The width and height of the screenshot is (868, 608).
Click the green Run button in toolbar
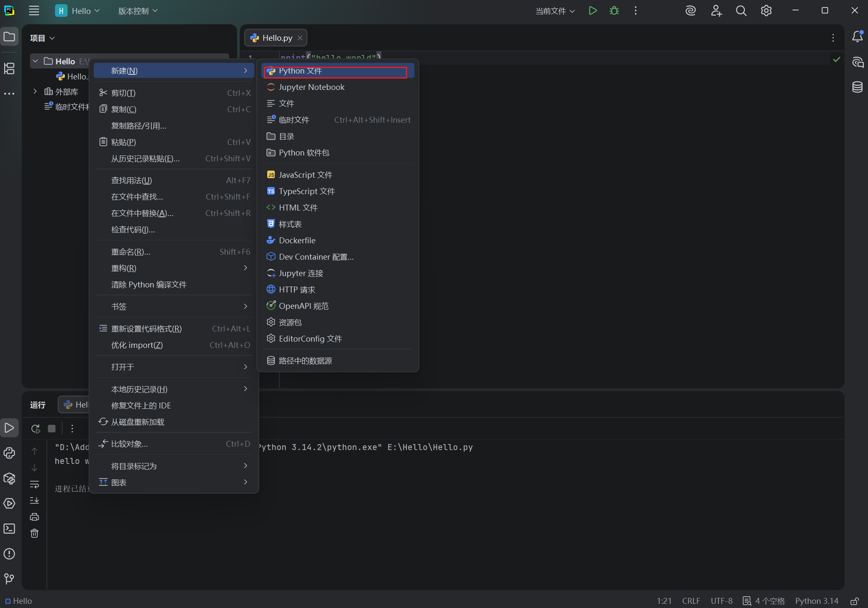[x=592, y=11]
